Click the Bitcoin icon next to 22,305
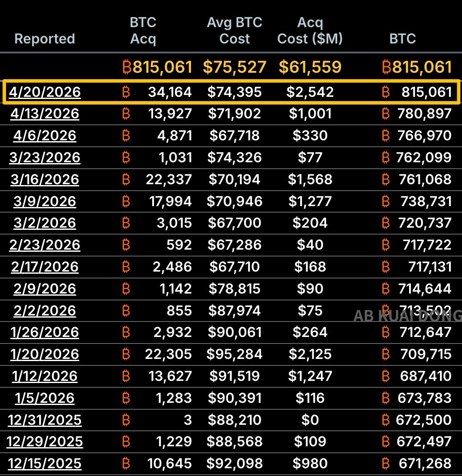This screenshot has height=476, width=462. [x=126, y=354]
